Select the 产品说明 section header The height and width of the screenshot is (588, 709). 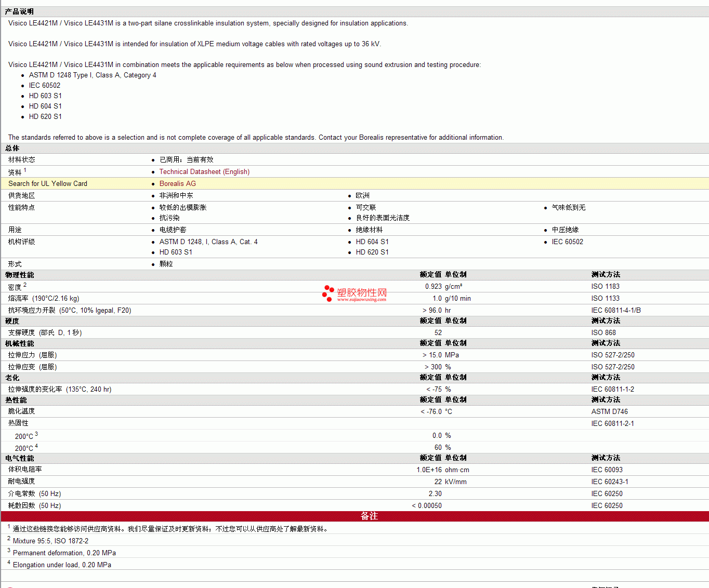point(19,11)
